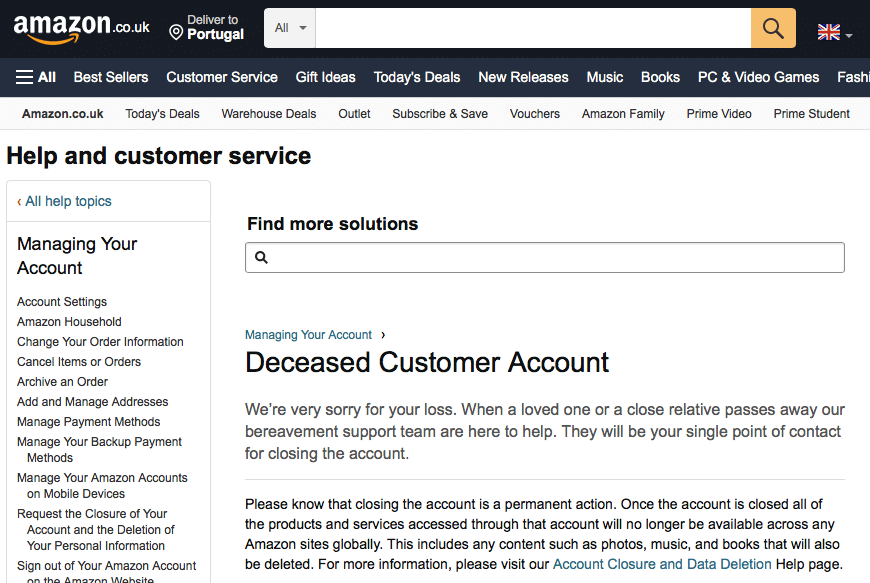Click the Deliver to Portugal location pin
The width and height of the screenshot is (870, 583).
click(x=176, y=33)
